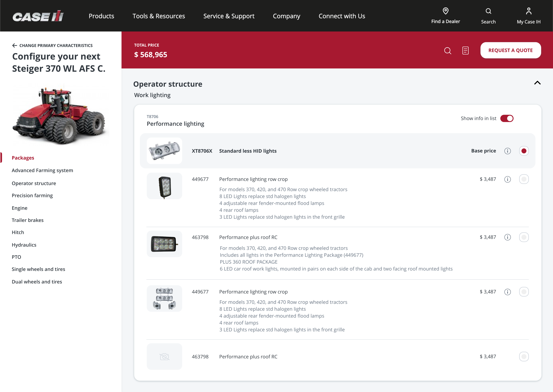This screenshot has width=553, height=392.
Task: Go to Single wheels and tires section
Action: (38, 269)
